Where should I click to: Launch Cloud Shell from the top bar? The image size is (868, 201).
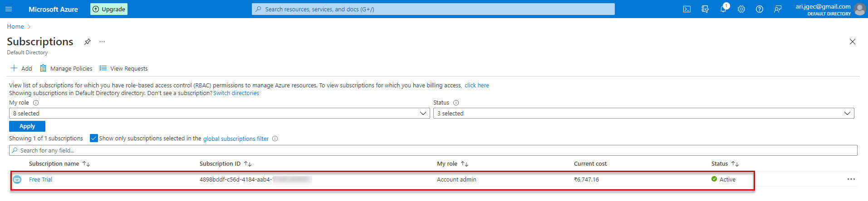point(687,9)
